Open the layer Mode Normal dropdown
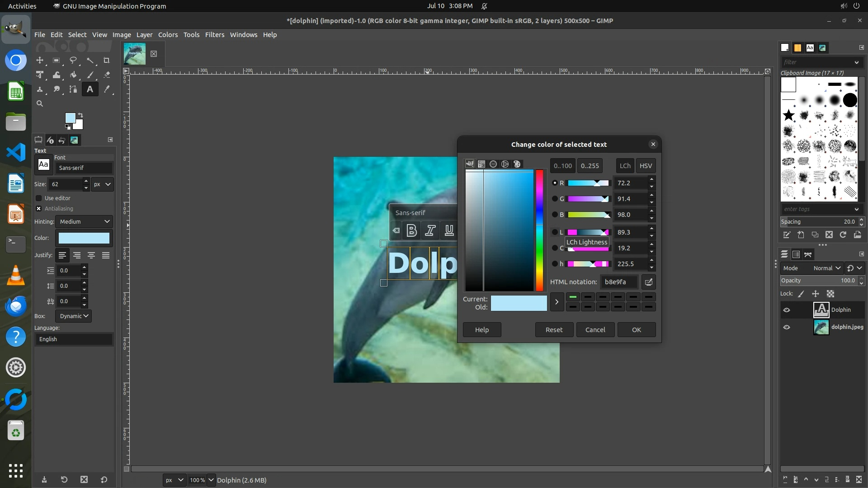868x488 pixels. tap(826, 268)
